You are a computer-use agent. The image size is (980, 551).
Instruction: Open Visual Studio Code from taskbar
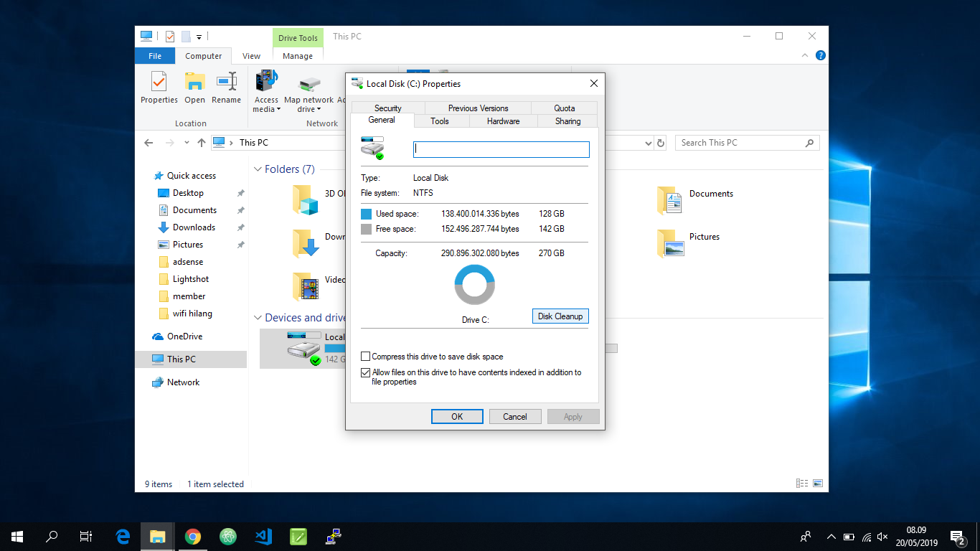[263, 537]
